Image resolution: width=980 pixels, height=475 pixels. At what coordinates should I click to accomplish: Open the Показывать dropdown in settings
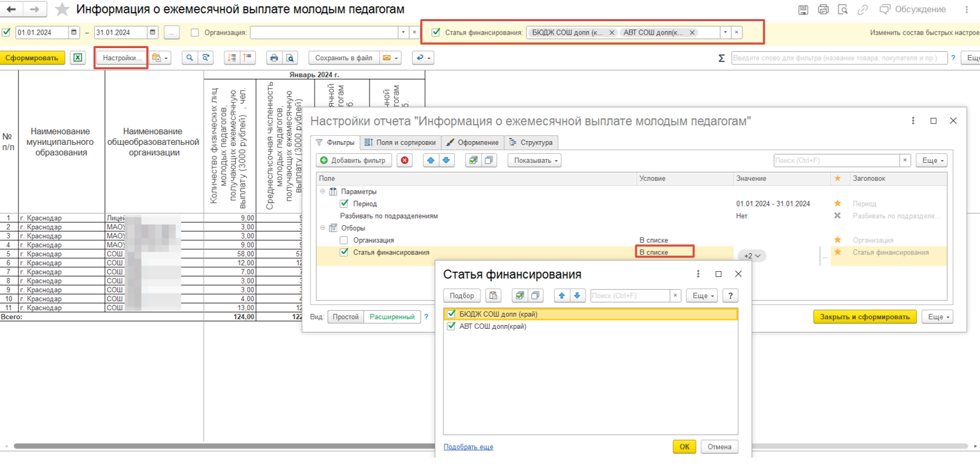pyautogui.click(x=535, y=160)
